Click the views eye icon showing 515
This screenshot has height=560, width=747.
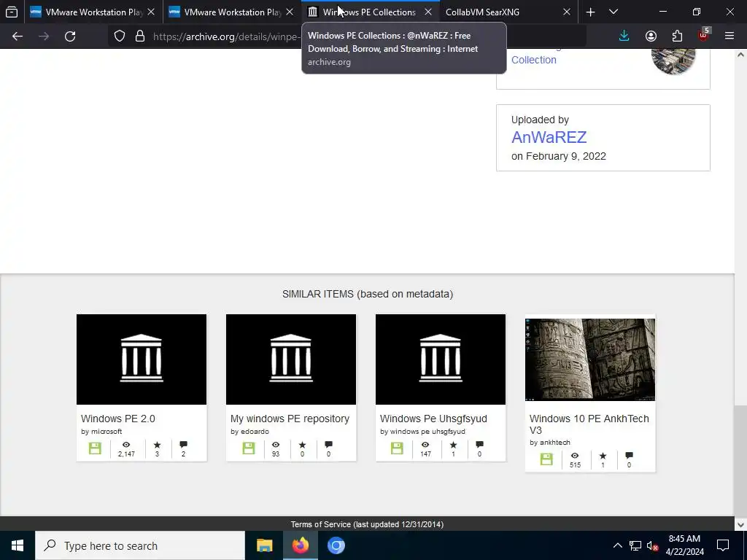(x=575, y=456)
